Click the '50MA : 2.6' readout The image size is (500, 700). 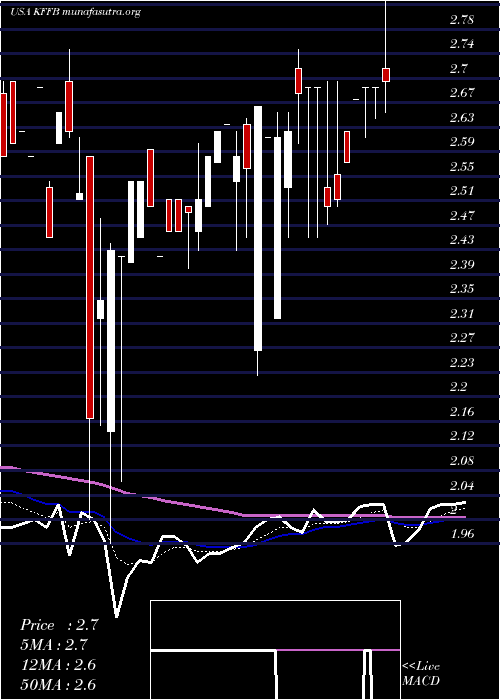click(x=58, y=684)
